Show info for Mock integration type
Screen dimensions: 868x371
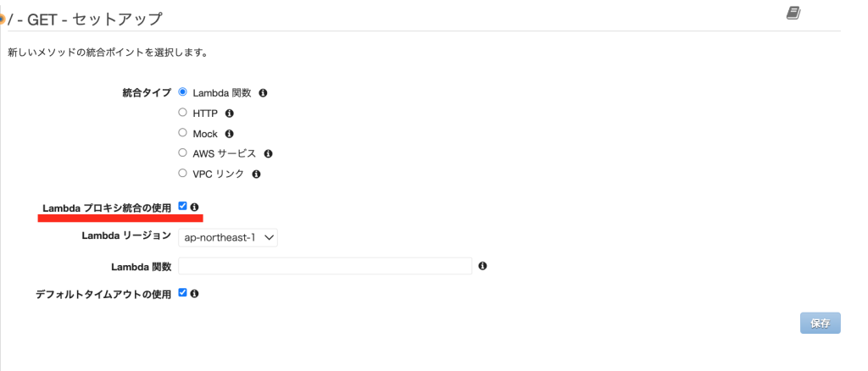[x=230, y=133]
